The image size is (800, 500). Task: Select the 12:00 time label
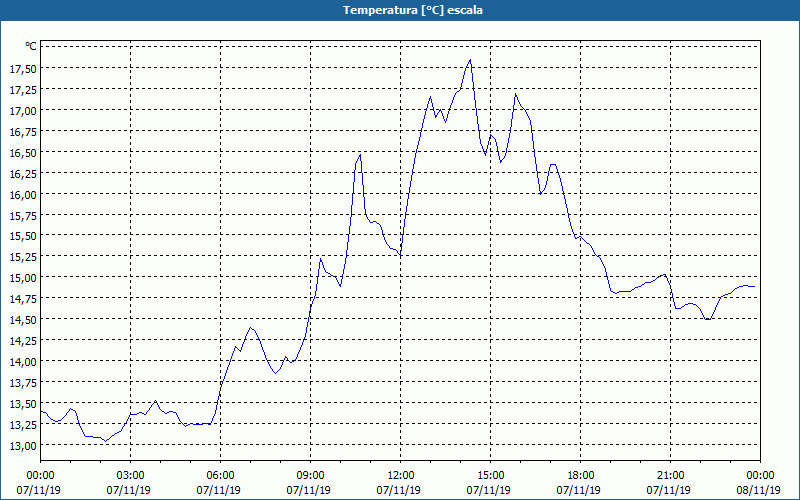coord(401,476)
